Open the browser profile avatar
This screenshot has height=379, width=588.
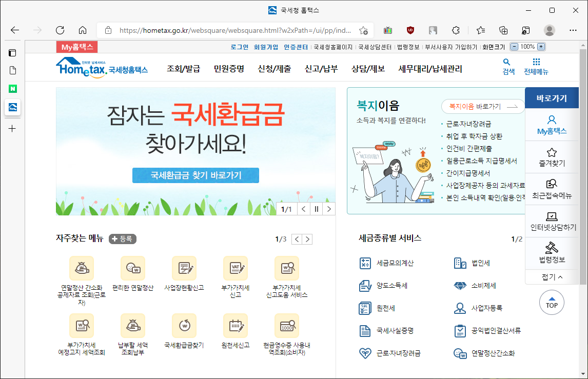pos(550,30)
